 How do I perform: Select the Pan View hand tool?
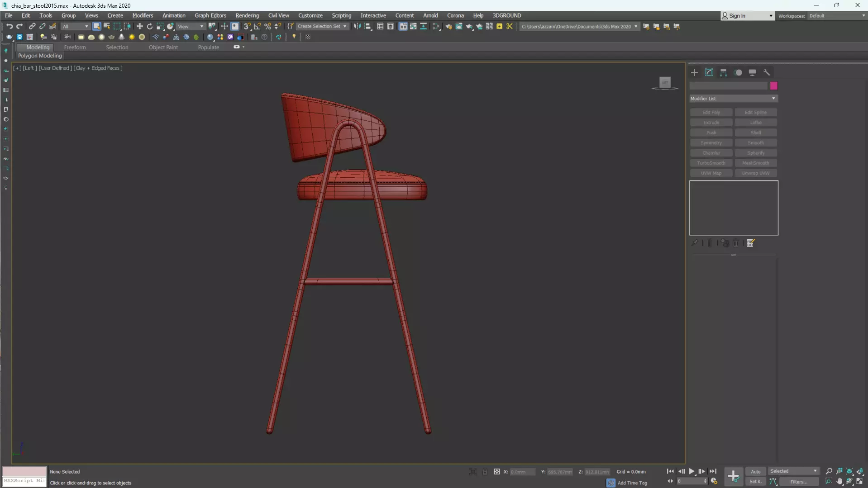tap(839, 482)
